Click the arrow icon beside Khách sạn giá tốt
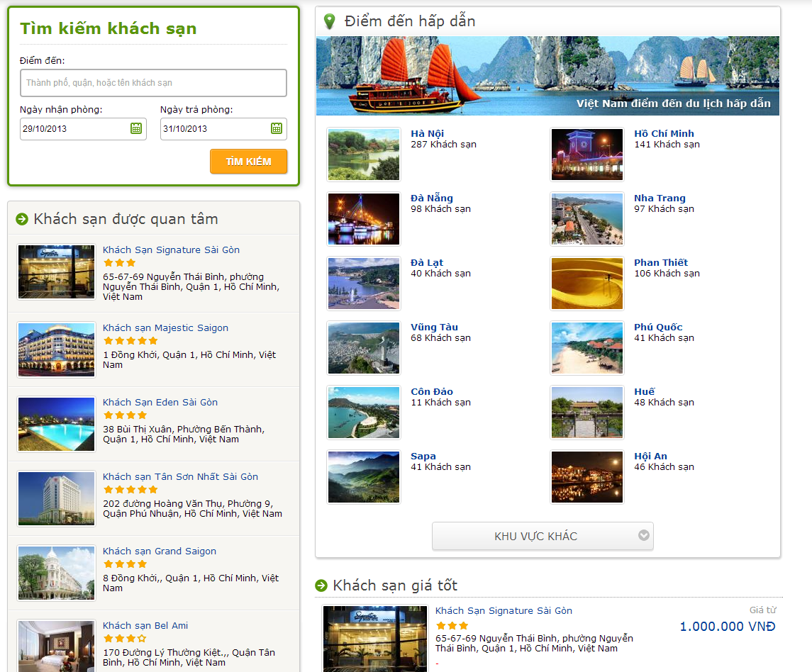The image size is (812, 672). (321, 586)
